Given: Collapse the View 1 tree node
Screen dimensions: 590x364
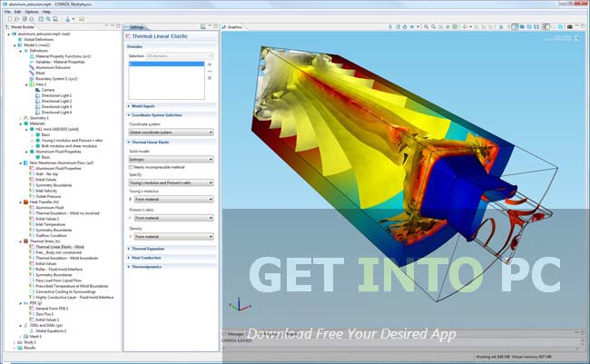Looking at the screenshot, I should pos(26,84).
